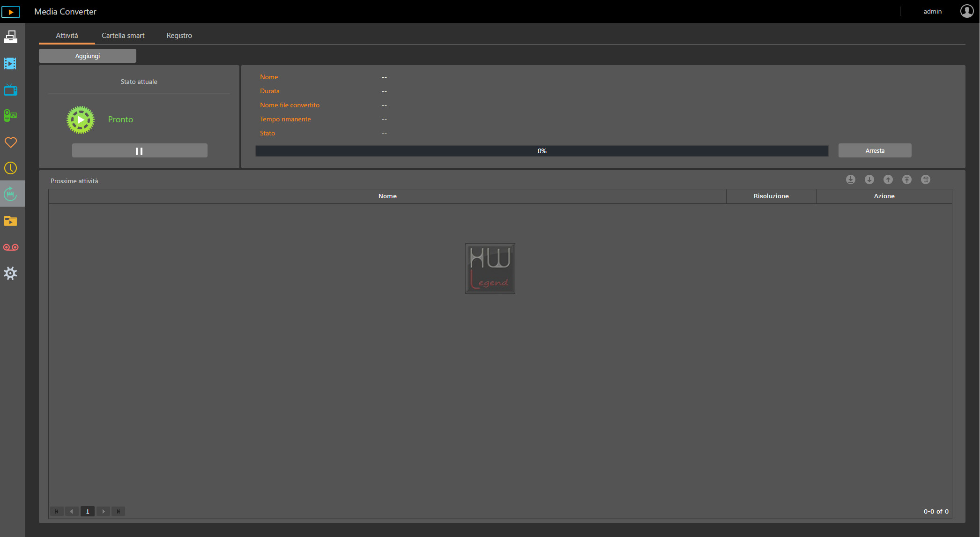The width and height of the screenshot is (980, 537).
Task: Click the admin user avatar icon
Action: [x=967, y=11]
